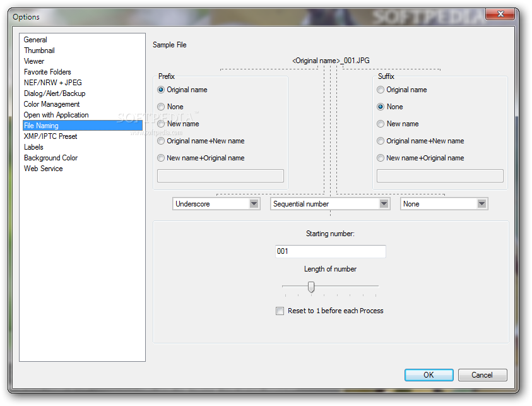Open the Sequential number dropdown
The image size is (532, 406).
coord(330,204)
